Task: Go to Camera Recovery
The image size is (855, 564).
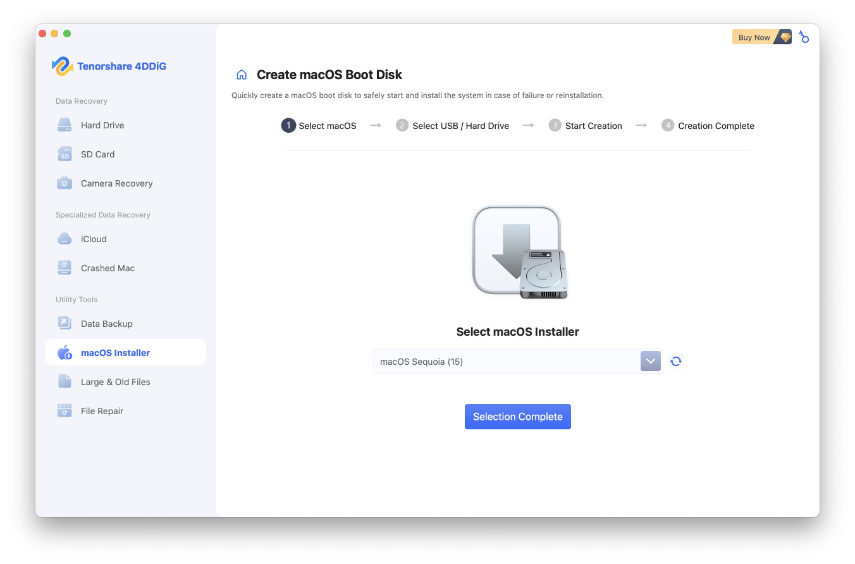Action: (126, 183)
